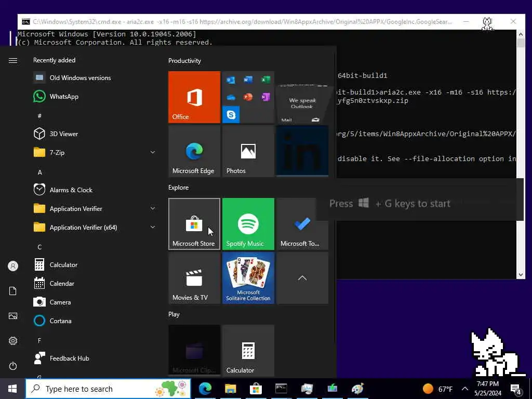
Task: Click the Explore tile group title
Action: click(x=179, y=188)
